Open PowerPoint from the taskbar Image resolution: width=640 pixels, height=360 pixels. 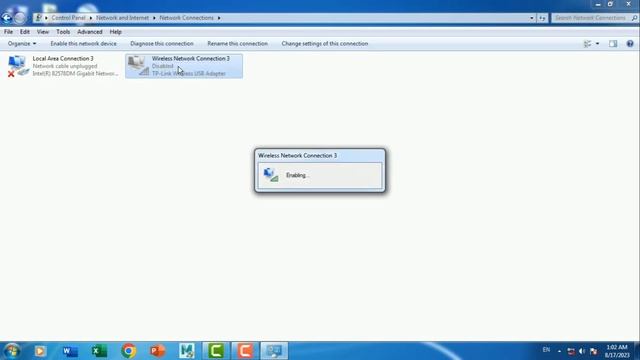pyautogui.click(x=158, y=351)
